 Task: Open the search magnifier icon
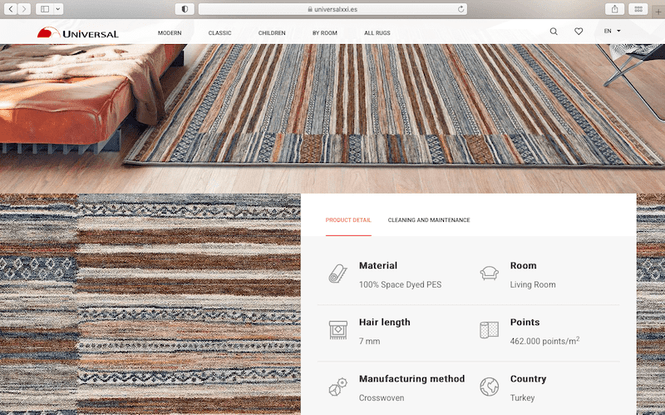tap(553, 31)
